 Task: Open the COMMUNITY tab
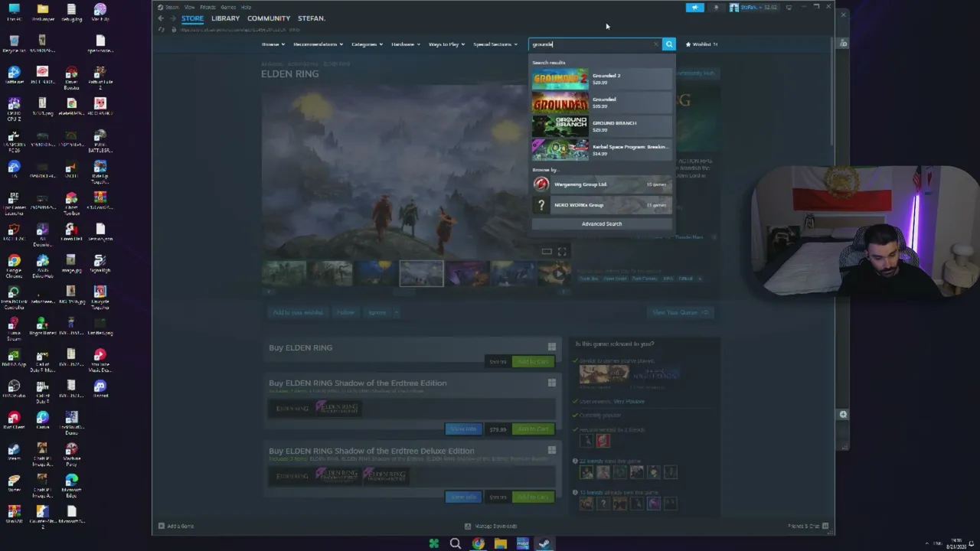pyautogui.click(x=269, y=18)
